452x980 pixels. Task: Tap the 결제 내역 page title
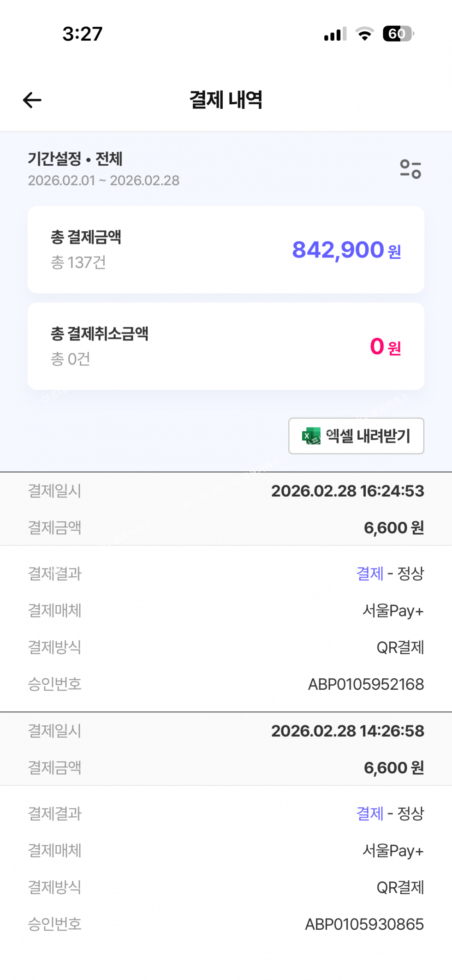pos(226,100)
